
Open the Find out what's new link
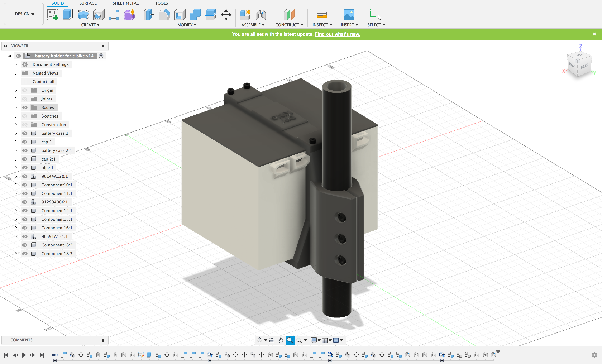[337, 34]
